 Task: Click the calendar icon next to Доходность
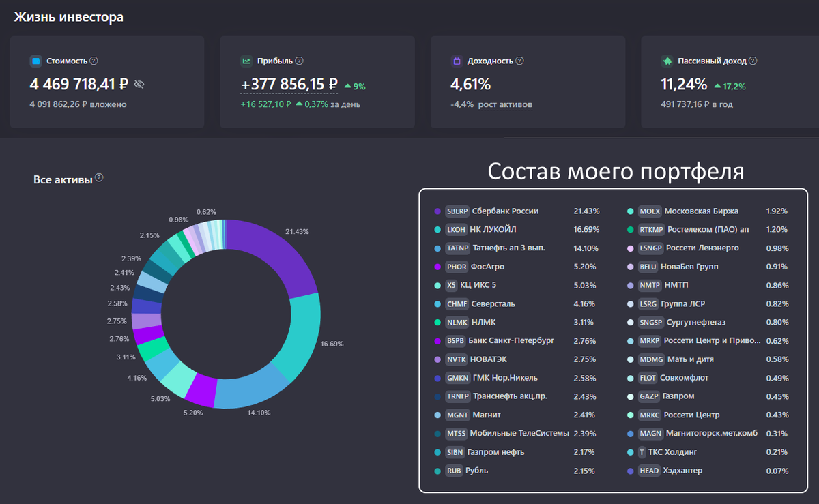coord(457,61)
